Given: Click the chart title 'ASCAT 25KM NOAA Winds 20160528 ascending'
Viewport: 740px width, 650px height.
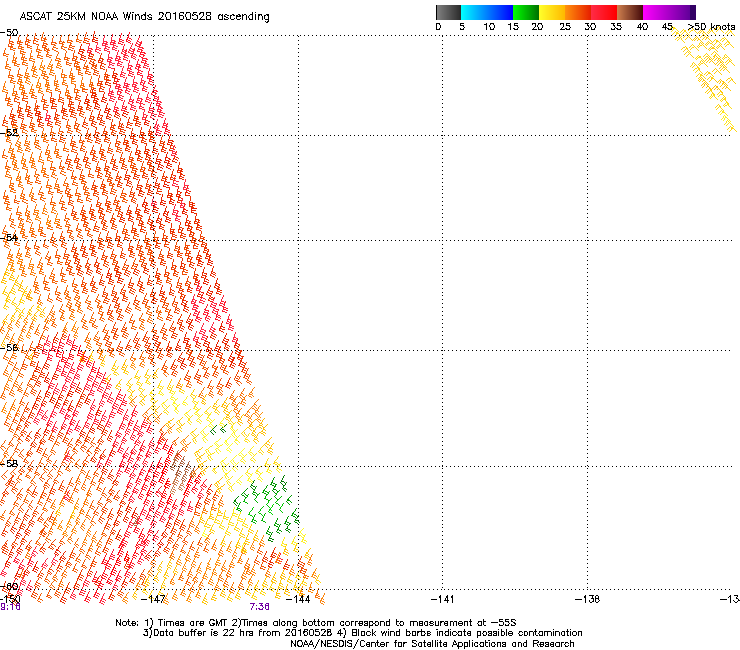Looking at the screenshot, I should (144, 17).
